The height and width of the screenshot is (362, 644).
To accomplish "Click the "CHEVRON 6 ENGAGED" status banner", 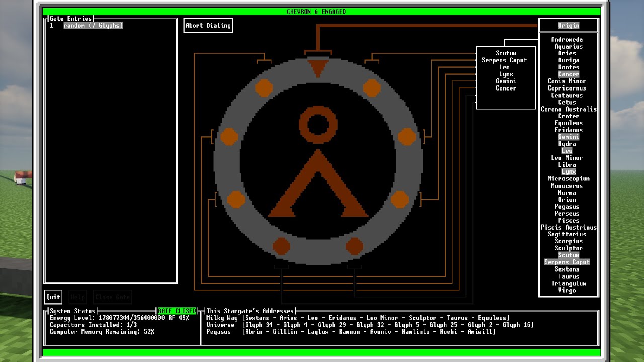I will [x=316, y=12].
